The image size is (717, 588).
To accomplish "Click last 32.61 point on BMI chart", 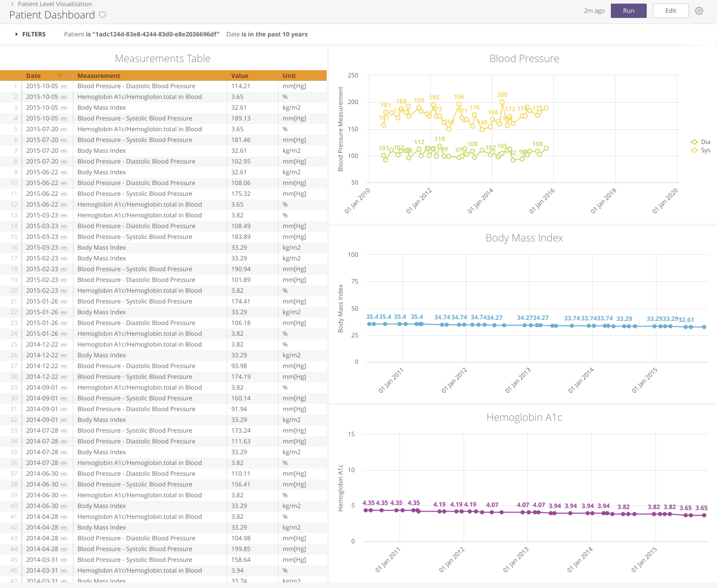I will [x=704, y=327].
